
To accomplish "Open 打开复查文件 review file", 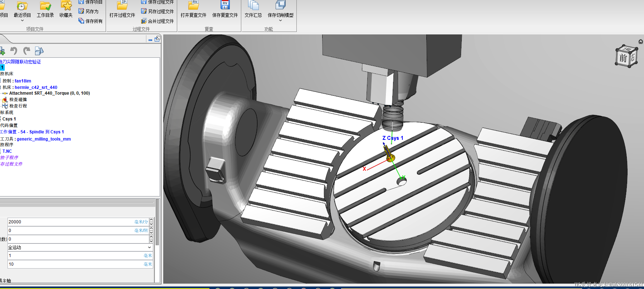I will point(194,9).
